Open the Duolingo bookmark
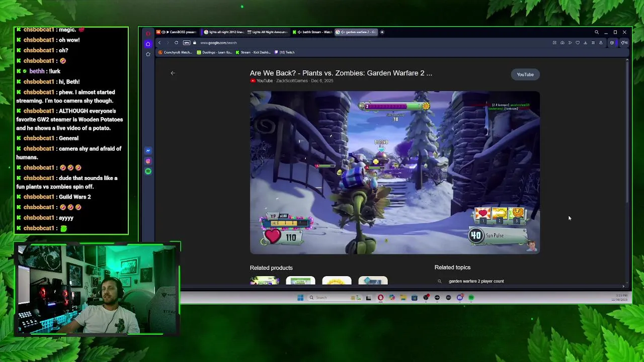The width and height of the screenshot is (644, 362). [x=215, y=52]
